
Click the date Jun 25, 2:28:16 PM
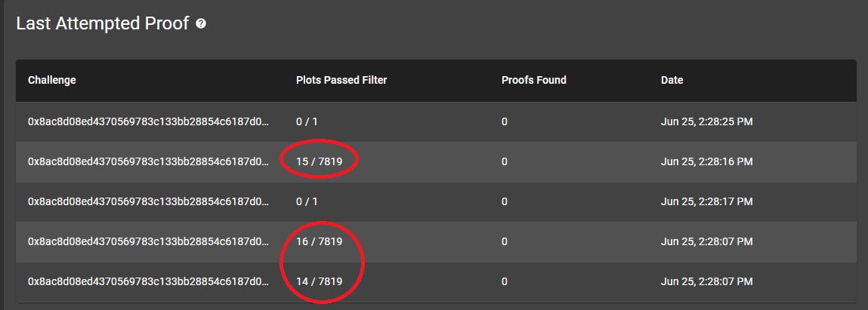[706, 161]
